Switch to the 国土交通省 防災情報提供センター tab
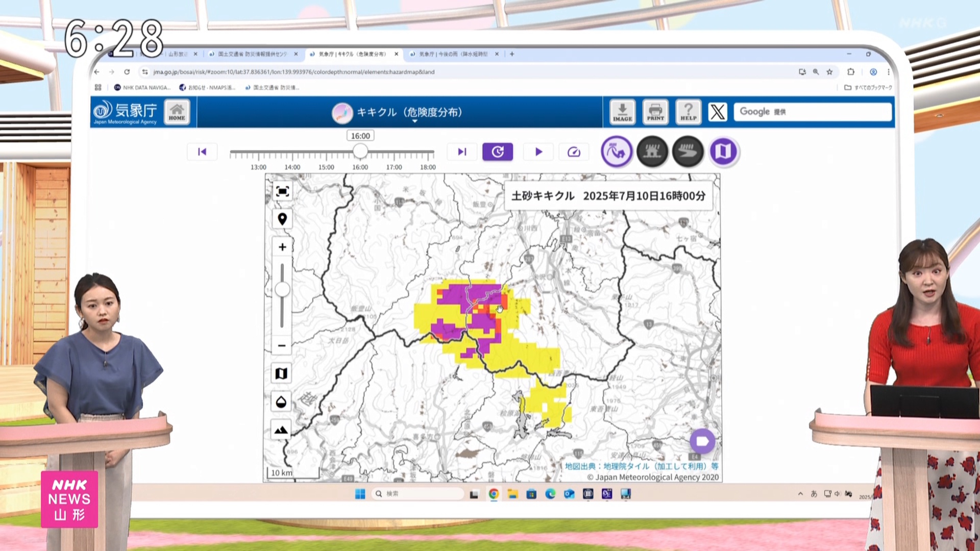 (x=253, y=54)
